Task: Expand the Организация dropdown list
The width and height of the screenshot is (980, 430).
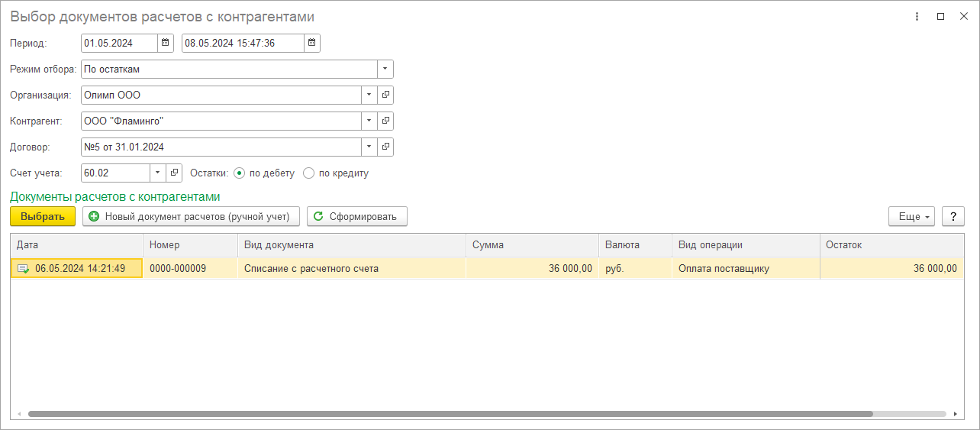Action: point(369,95)
